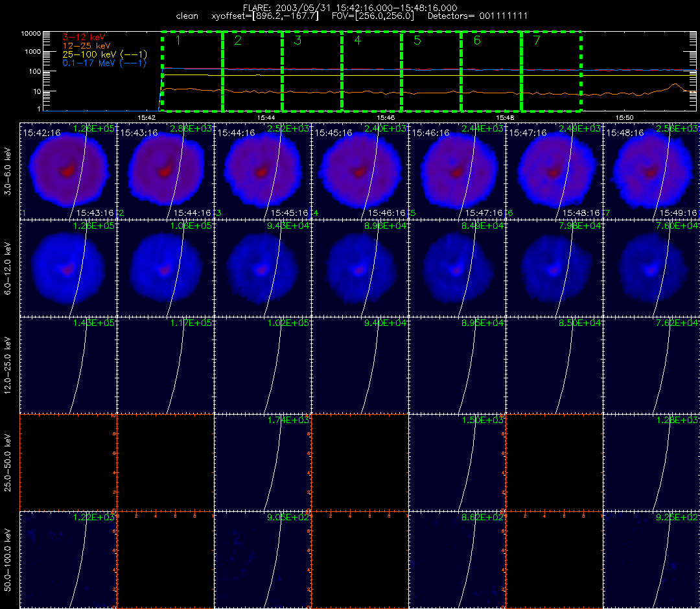The image size is (700, 609).
Task: Open the 25.0-50.0 keV image labeled 1.50E+03
Action: point(458,463)
